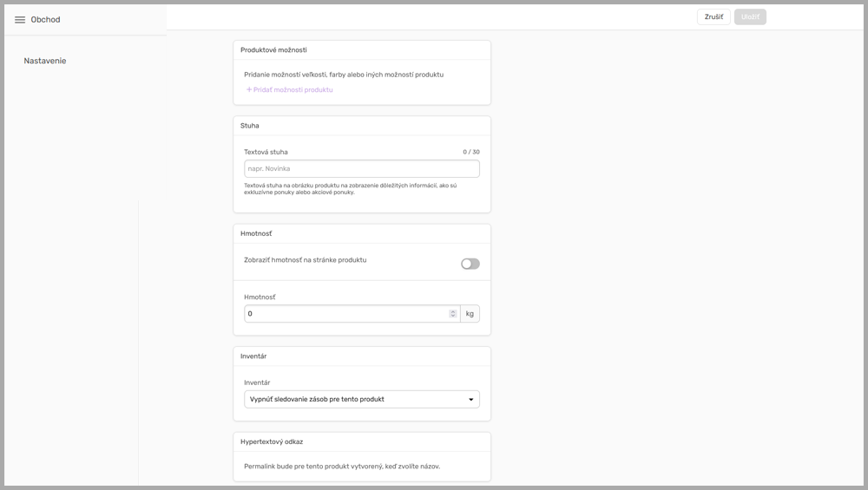Click the Hypertextový odkaz heading
The height and width of the screenshot is (490, 868).
tap(271, 442)
